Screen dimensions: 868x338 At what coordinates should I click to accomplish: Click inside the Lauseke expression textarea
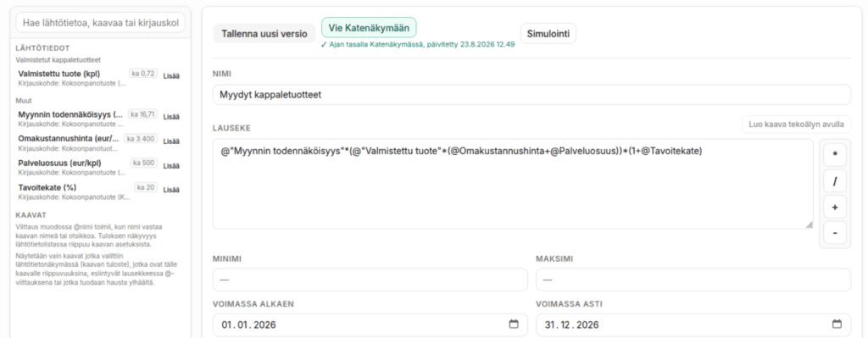click(x=513, y=184)
